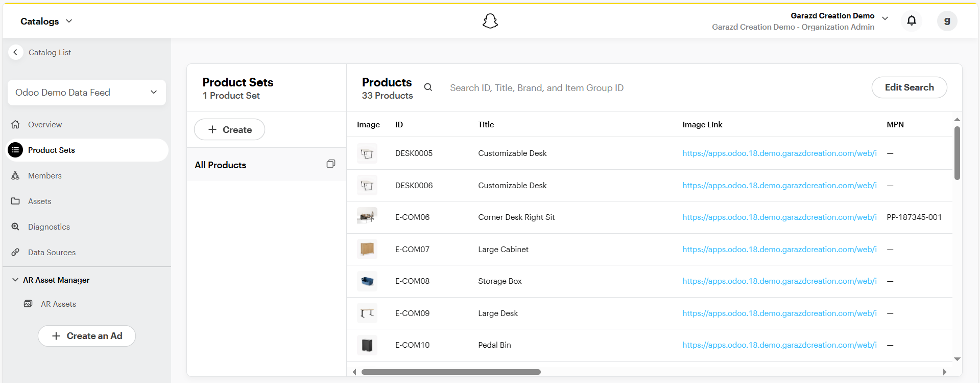980x383 pixels.
Task: Click Create an Ad button
Action: [x=87, y=336]
